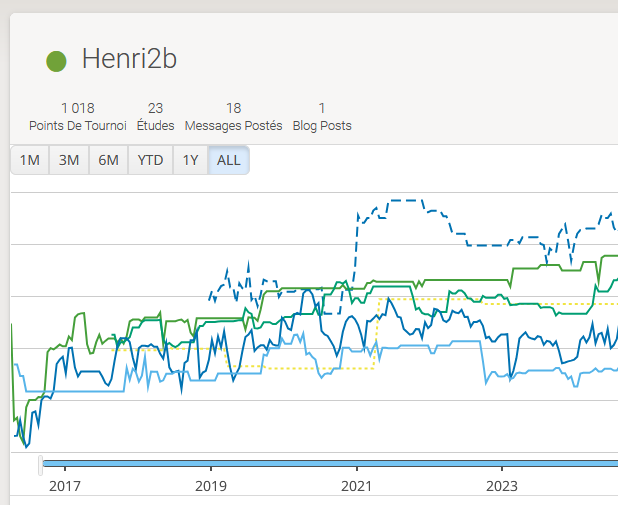
Task: Switch chart to 3M range
Action: pos(69,160)
